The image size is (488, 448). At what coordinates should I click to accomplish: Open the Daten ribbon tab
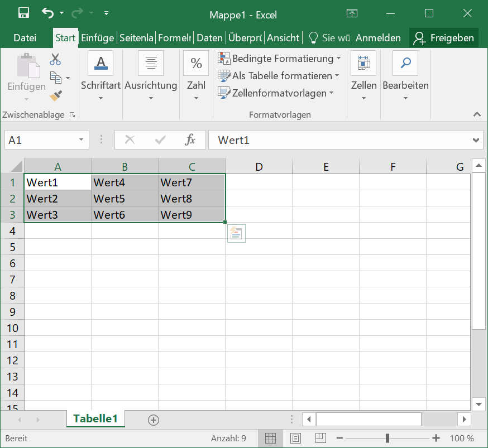click(210, 38)
